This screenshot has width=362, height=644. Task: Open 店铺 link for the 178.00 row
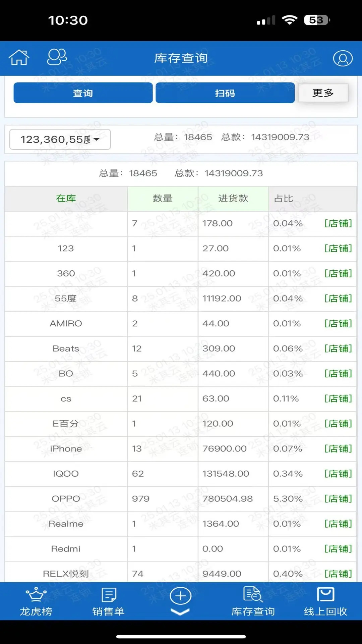[x=338, y=223]
